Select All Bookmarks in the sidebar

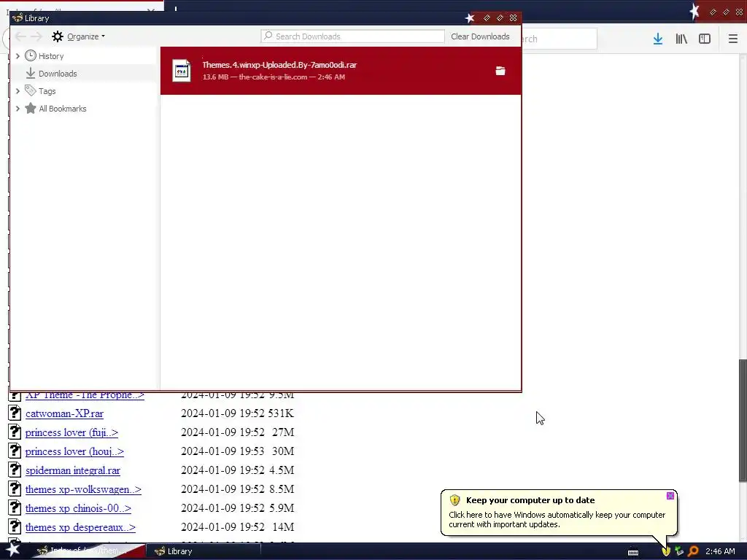coord(63,109)
